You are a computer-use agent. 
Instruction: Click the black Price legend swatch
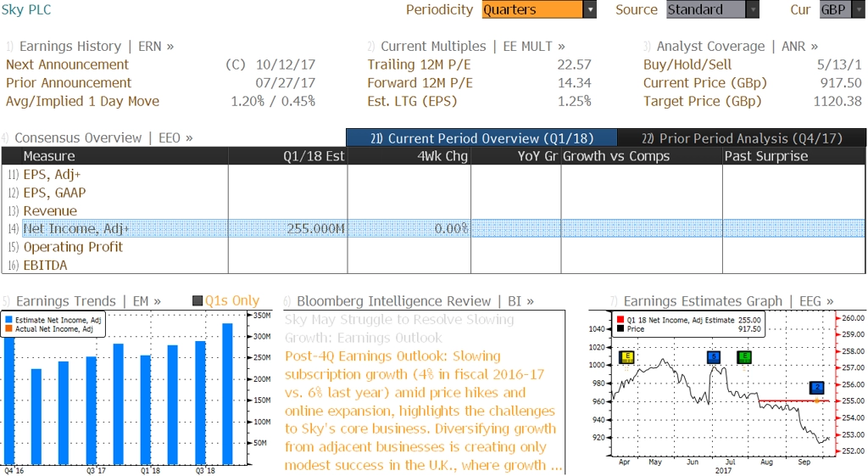pos(620,328)
